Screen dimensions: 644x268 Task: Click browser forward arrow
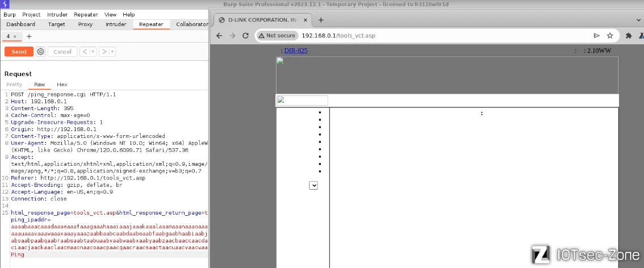(232, 36)
